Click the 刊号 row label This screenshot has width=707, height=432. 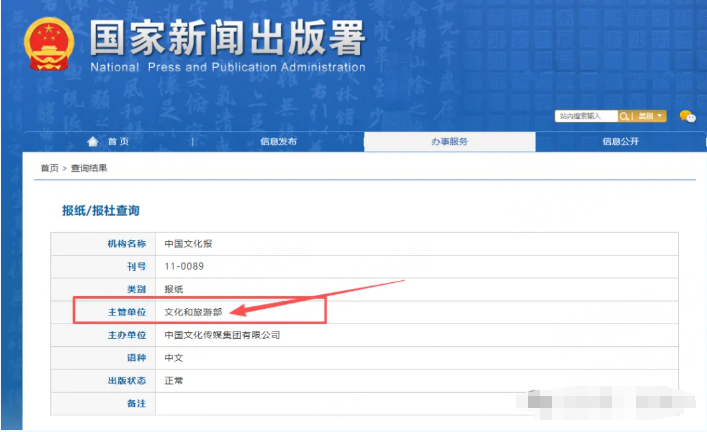[137, 267]
